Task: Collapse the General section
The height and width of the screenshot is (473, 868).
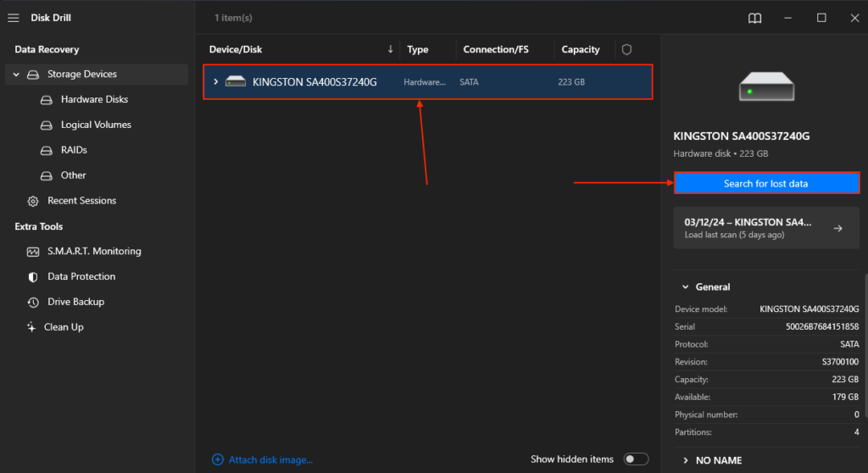Action: (x=685, y=287)
